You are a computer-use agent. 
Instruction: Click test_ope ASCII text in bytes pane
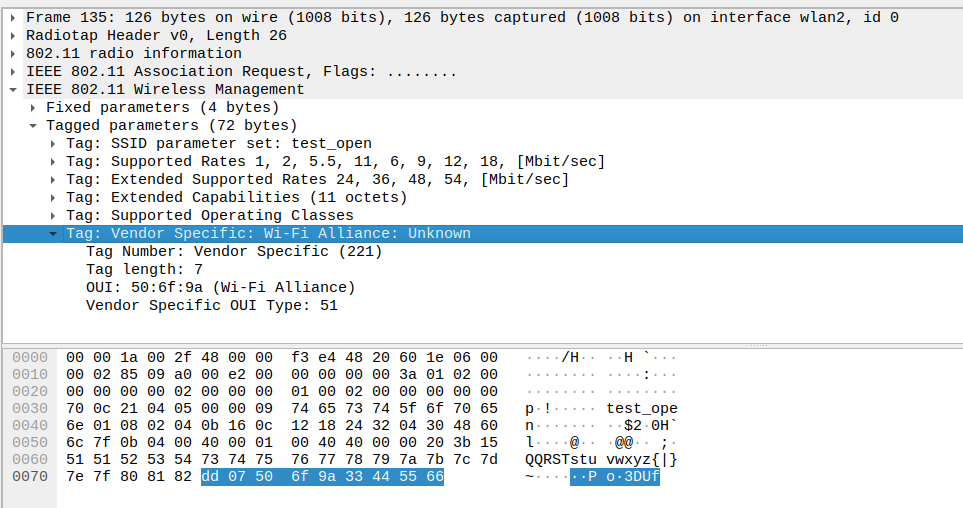click(641, 408)
